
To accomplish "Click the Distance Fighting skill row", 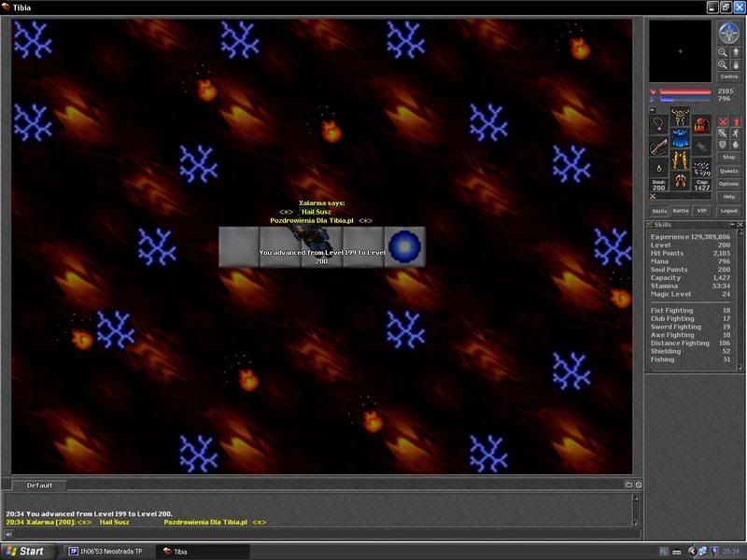I will 690,343.
